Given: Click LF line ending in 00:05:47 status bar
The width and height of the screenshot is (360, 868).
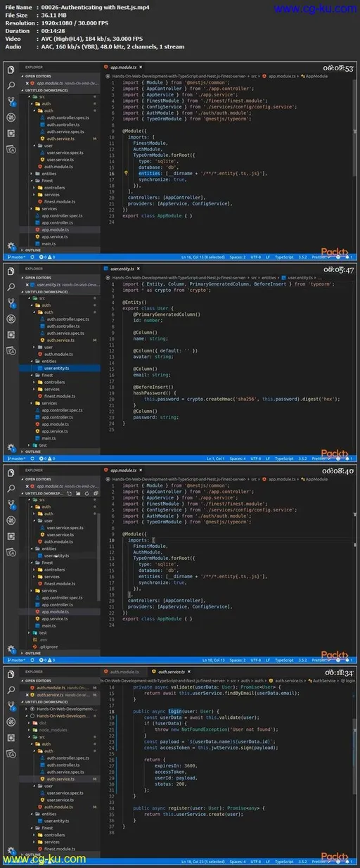Looking at the screenshot, I should pos(268,459).
